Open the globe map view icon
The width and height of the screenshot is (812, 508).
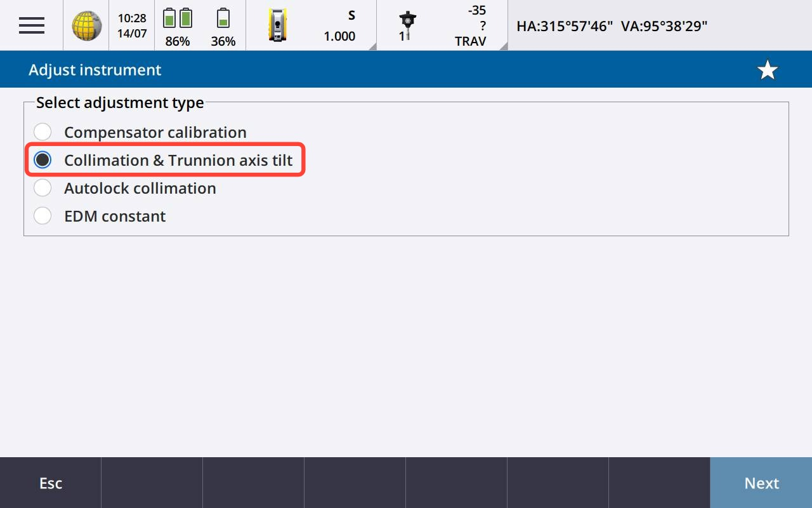[x=86, y=26]
